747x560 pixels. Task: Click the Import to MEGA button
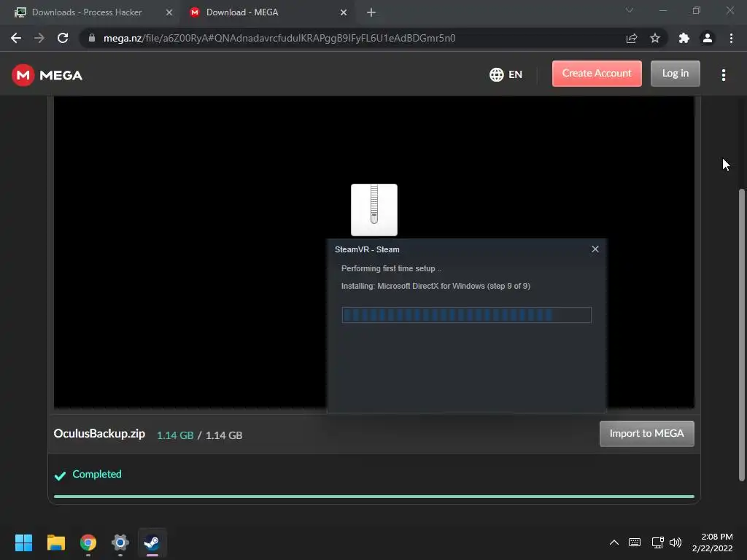(646, 434)
